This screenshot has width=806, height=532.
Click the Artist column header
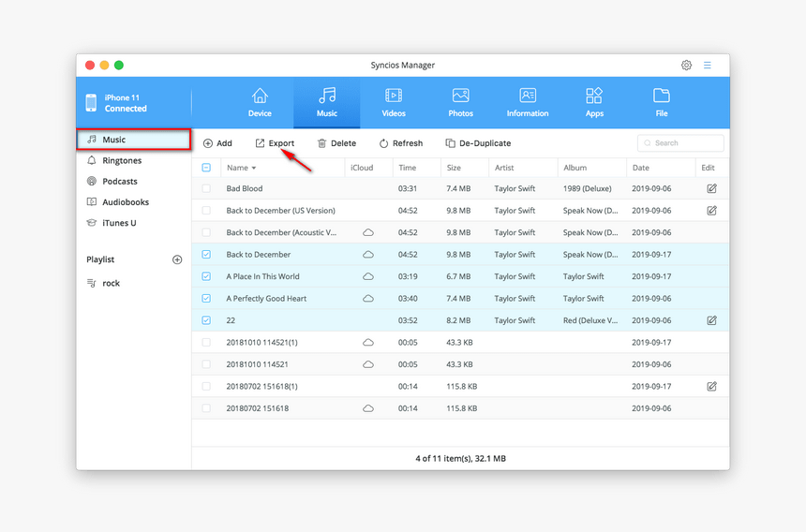click(x=504, y=168)
